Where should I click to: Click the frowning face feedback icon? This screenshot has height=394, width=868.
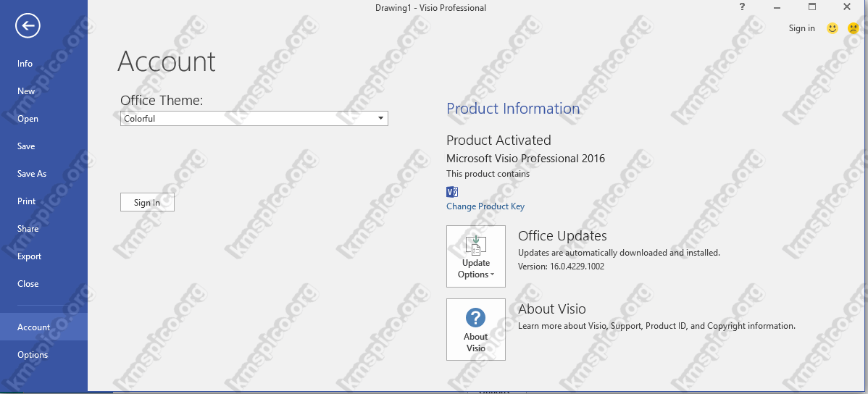pos(853,28)
